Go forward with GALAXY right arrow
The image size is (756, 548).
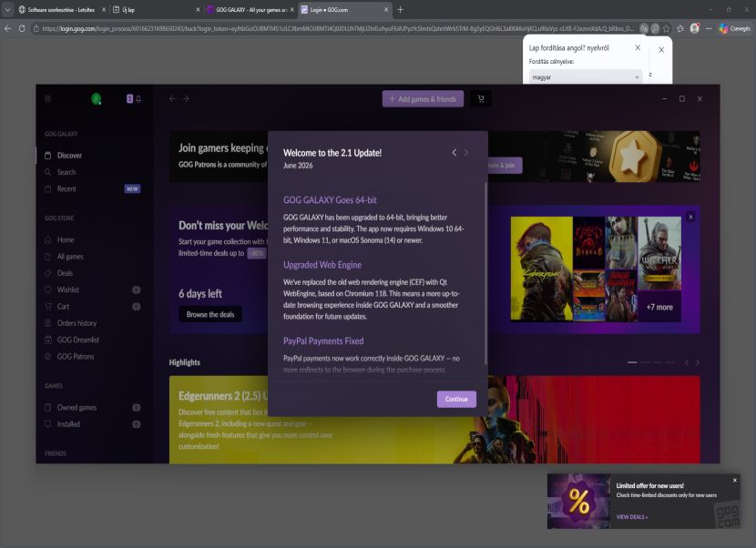[x=186, y=99]
